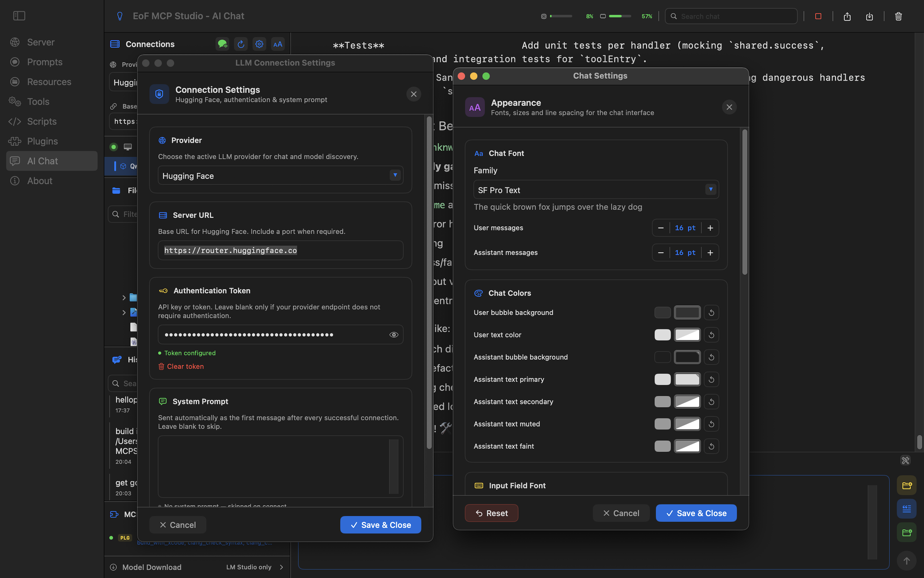Viewport: 924px width, 578px height.
Task: Open the Tools section in sidebar
Action: (x=52, y=102)
